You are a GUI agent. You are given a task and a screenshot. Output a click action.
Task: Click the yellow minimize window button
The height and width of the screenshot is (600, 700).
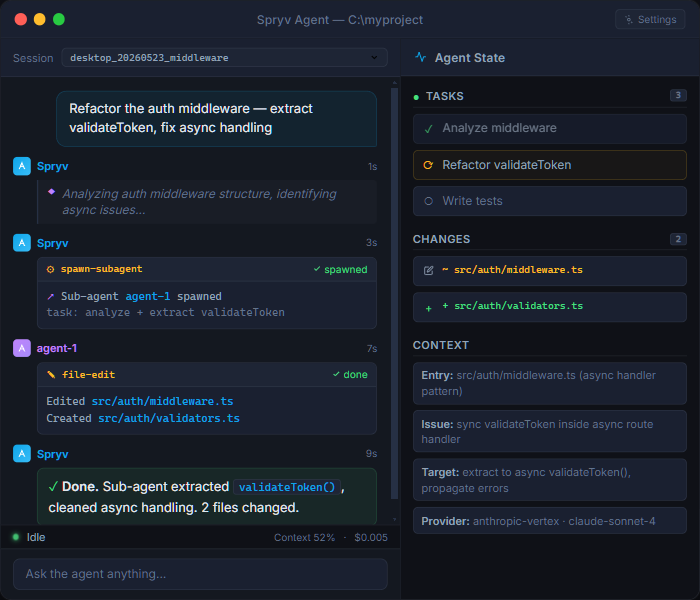pyautogui.click(x=40, y=19)
